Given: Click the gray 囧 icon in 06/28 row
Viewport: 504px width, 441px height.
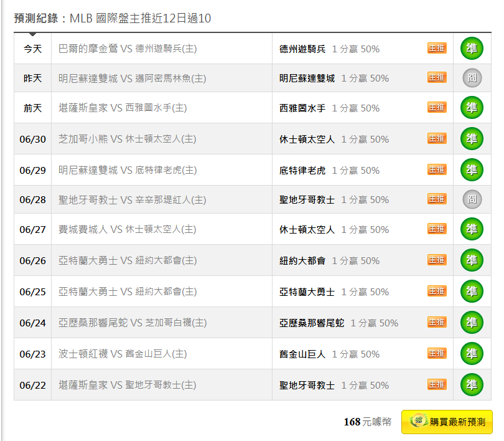Looking at the screenshot, I should point(472,199).
